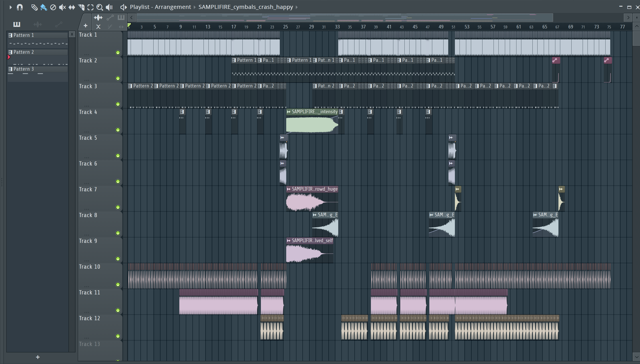The height and width of the screenshot is (364, 640).
Task: Select Track 11 header
Action: (100, 302)
